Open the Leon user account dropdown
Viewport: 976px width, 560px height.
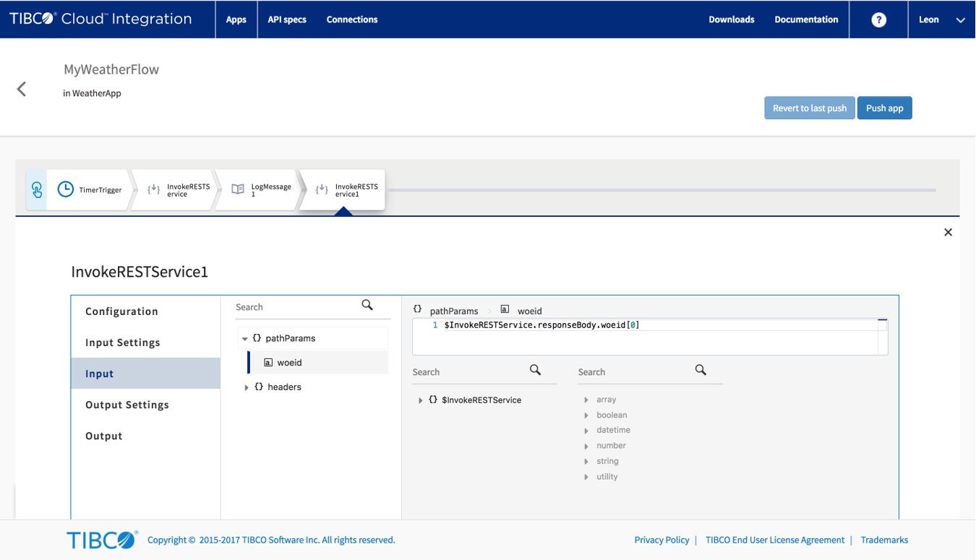[941, 20]
